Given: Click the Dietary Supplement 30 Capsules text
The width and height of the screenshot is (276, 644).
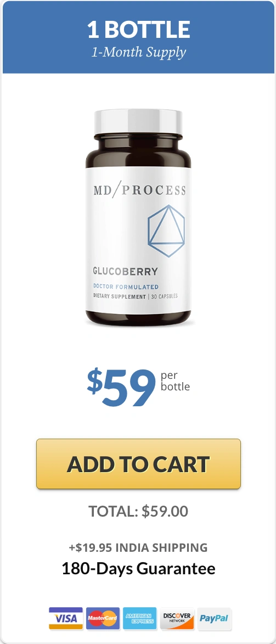Looking at the screenshot, I should 135,296.
